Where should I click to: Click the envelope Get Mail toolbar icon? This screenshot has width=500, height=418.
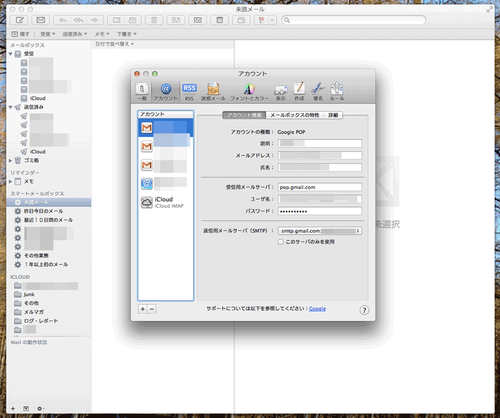click(41, 20)
